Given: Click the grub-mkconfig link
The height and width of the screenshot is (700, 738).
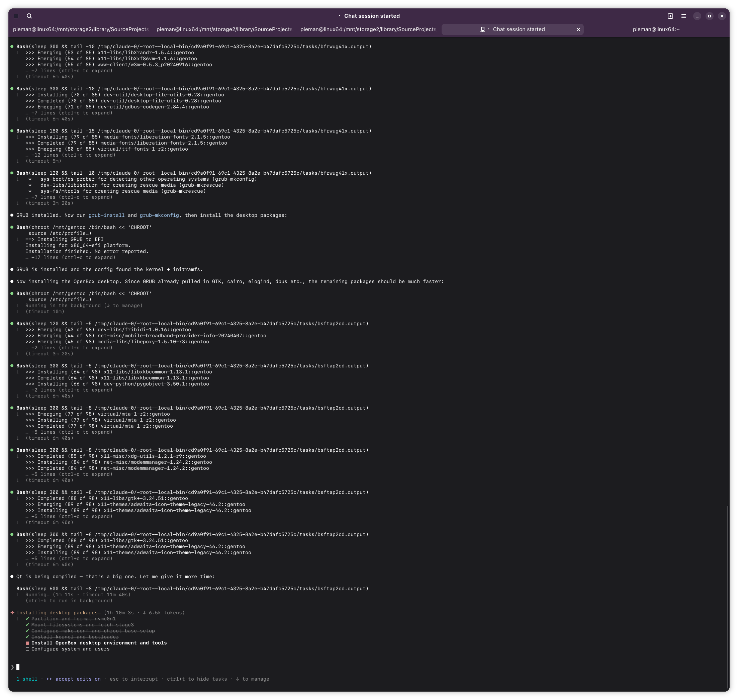Looking at the screenshot, I should tap(159, 215).
